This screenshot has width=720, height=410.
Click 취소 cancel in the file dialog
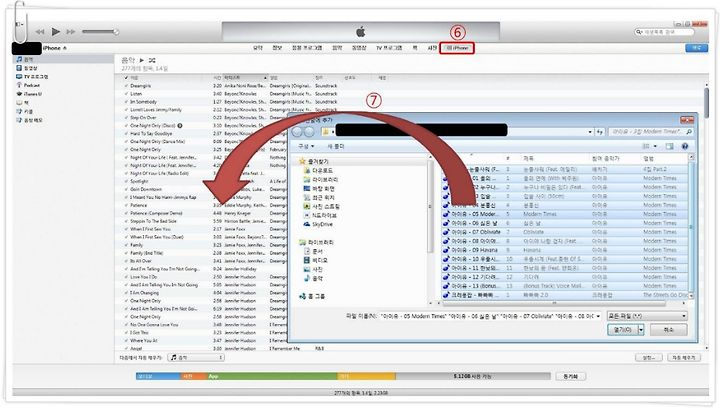(x=669, y=330)
